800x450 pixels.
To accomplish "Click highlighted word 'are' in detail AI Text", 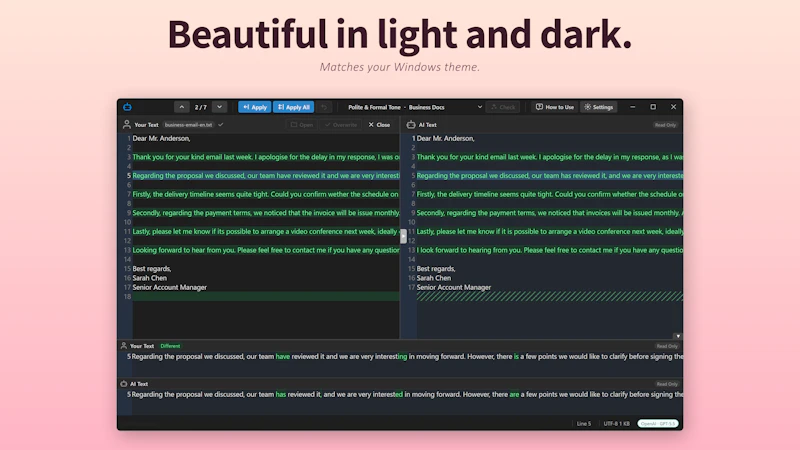I will [x=514, y=394].
